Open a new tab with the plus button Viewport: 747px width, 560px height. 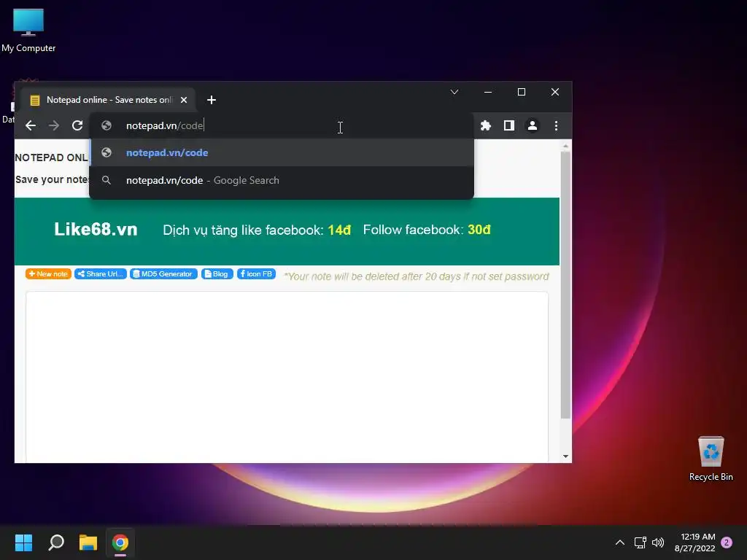[212, 100]
